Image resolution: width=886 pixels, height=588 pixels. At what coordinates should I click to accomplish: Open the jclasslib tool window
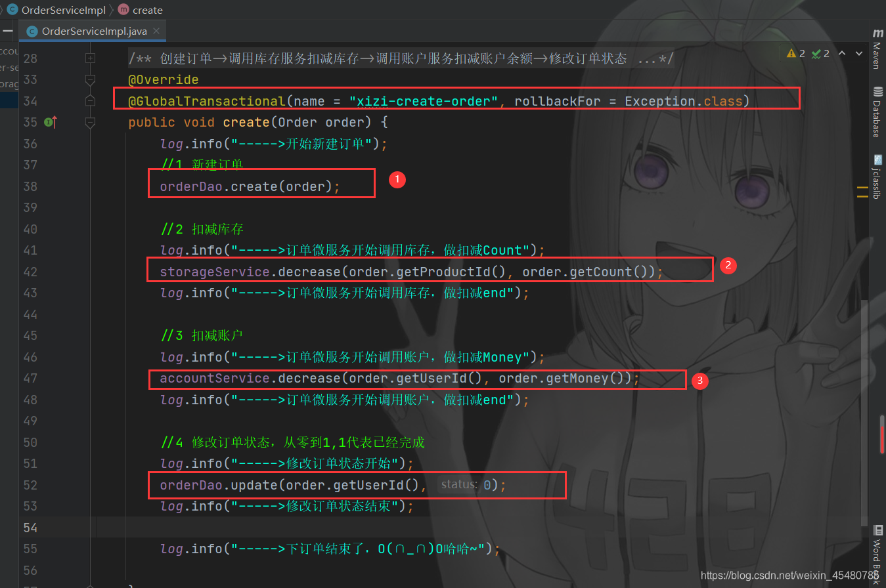click(877, 176)
